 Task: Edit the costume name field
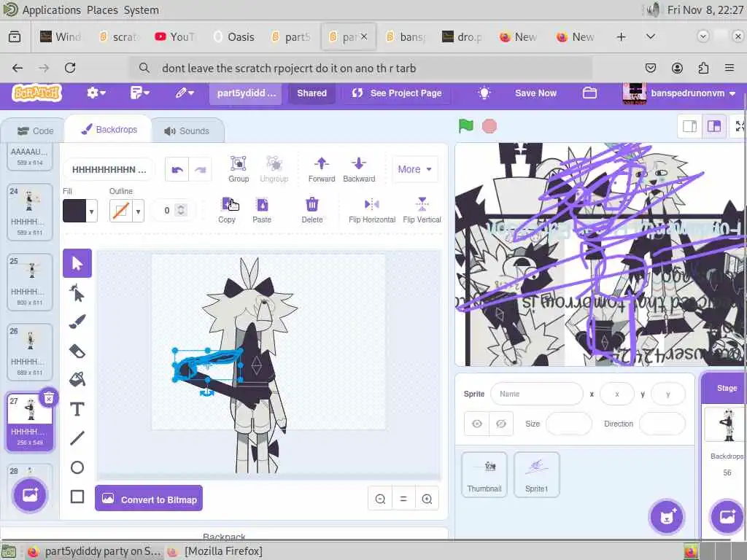(109, 169)
